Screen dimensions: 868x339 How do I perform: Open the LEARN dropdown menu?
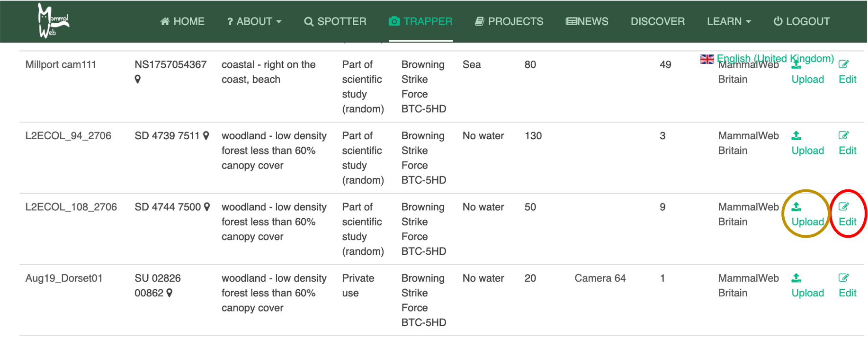tap(728, 21)
